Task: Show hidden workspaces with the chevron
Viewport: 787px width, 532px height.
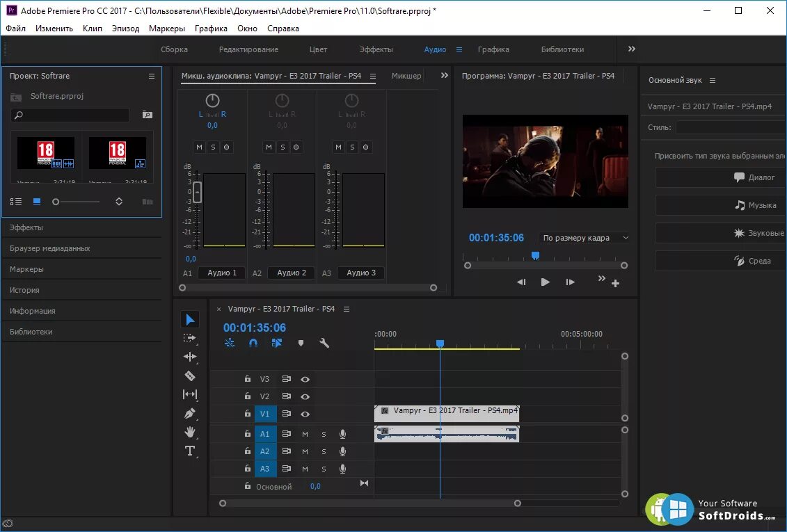Action: tap(631, 49)
